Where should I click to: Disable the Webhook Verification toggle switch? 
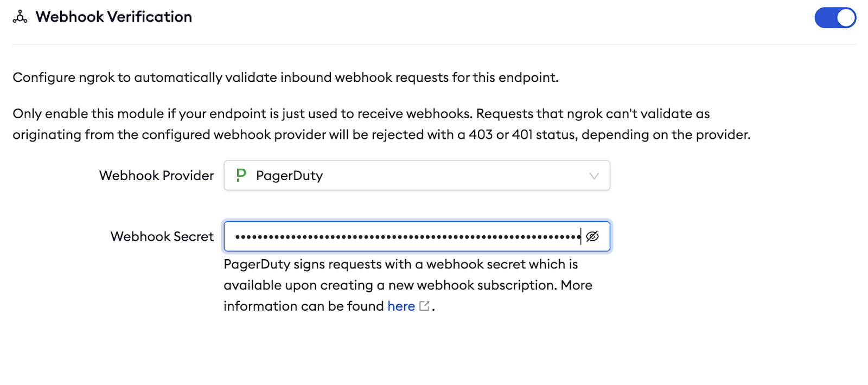point(835,18)
